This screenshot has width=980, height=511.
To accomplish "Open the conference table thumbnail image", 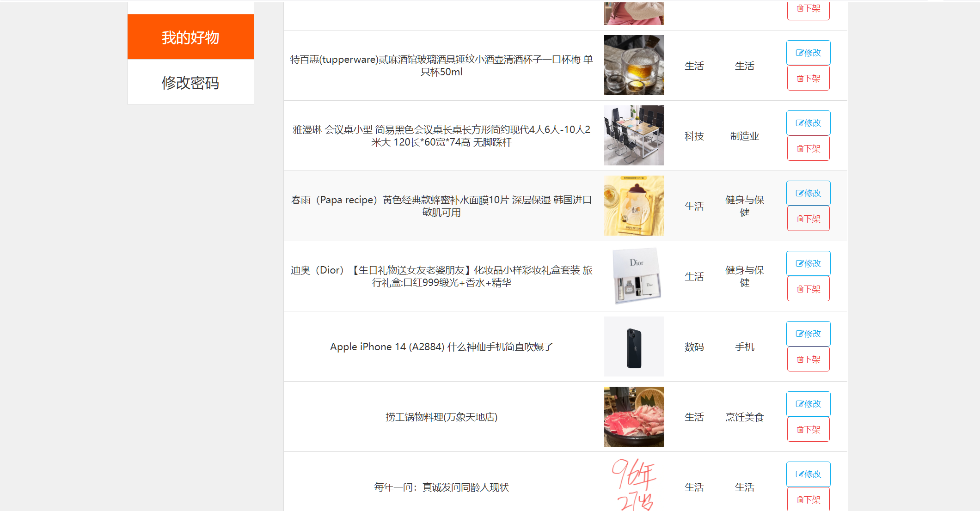I will (634, 135).
